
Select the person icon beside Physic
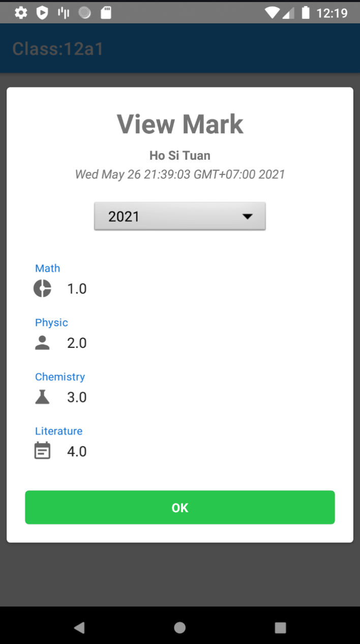pyautogui.click(x=42, y=342)
